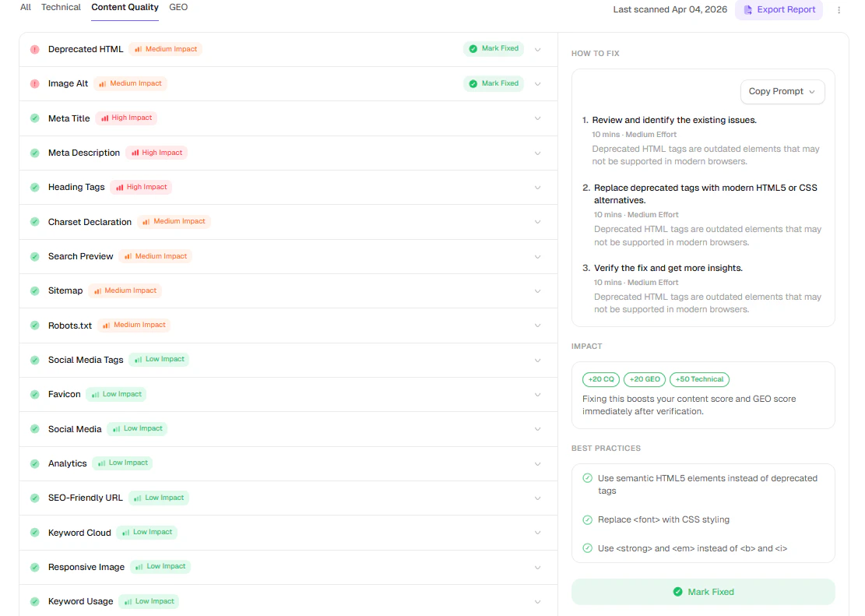Toggle Deprecated HTML's Mark Fixed pill
The image size is (865, 616).
pyautogui.click(x=494, y=48)
